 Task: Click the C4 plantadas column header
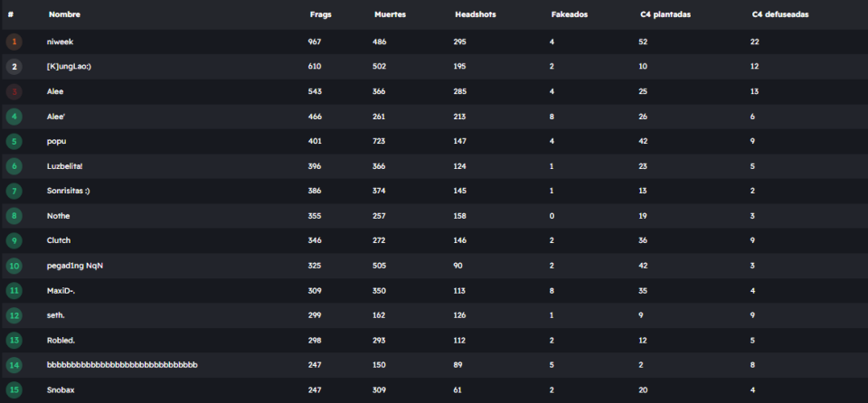[665, 15]
